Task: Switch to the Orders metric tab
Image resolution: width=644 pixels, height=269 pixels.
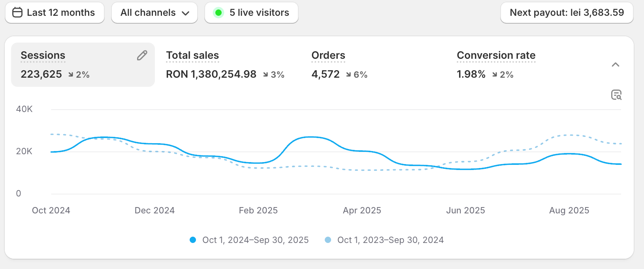Action: [328, 56]
